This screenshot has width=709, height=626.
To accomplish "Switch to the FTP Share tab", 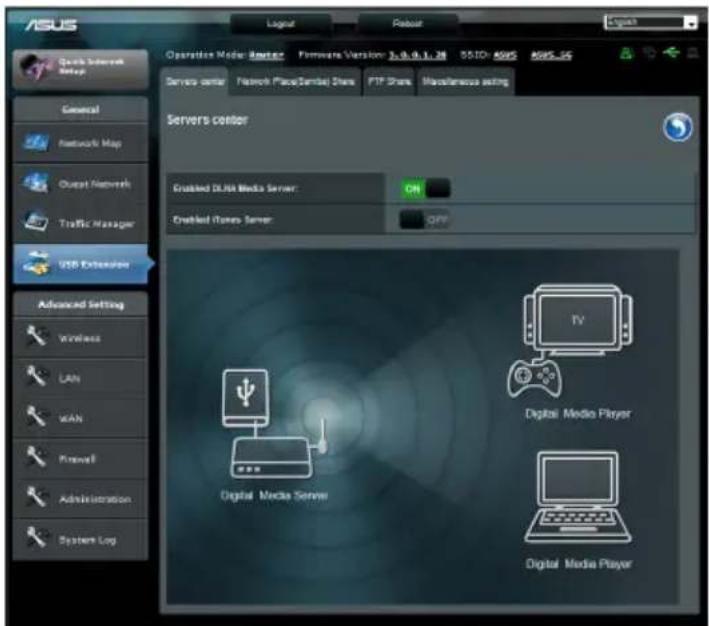I will pos(389,82).
